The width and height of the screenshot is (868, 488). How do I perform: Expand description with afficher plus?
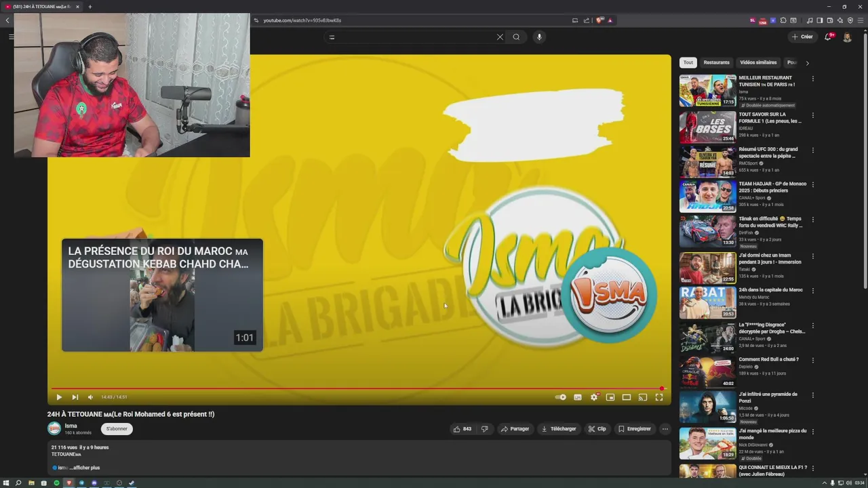pos(86,468)
